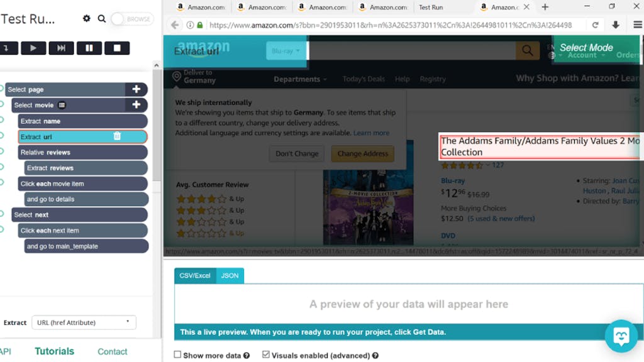Select Click each movie item command

[82, 184]
